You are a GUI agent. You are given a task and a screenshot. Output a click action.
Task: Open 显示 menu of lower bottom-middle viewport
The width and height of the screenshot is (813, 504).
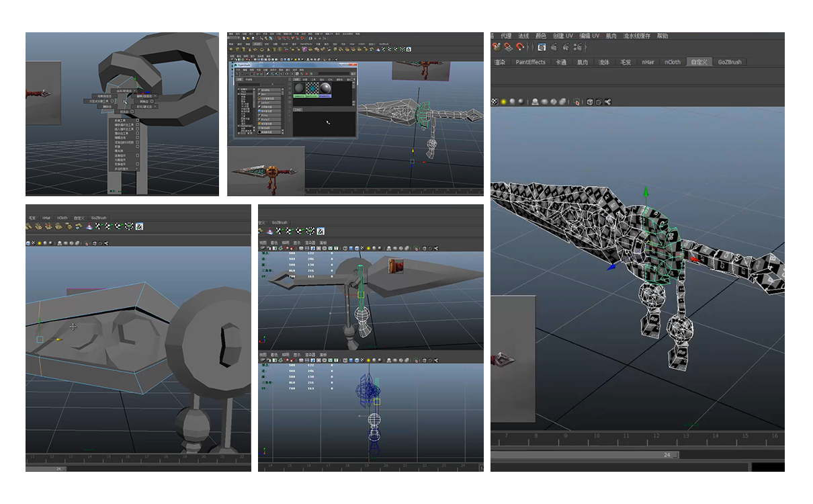[x=298, y=354]
